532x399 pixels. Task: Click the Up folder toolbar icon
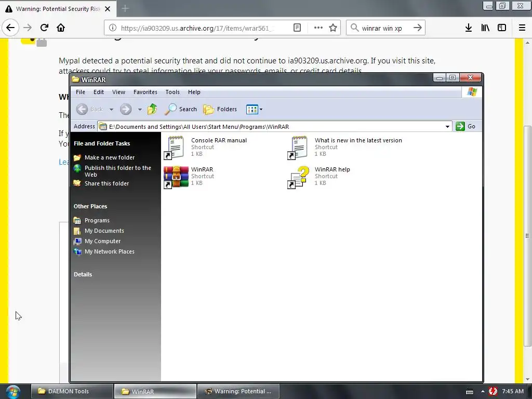152,109
